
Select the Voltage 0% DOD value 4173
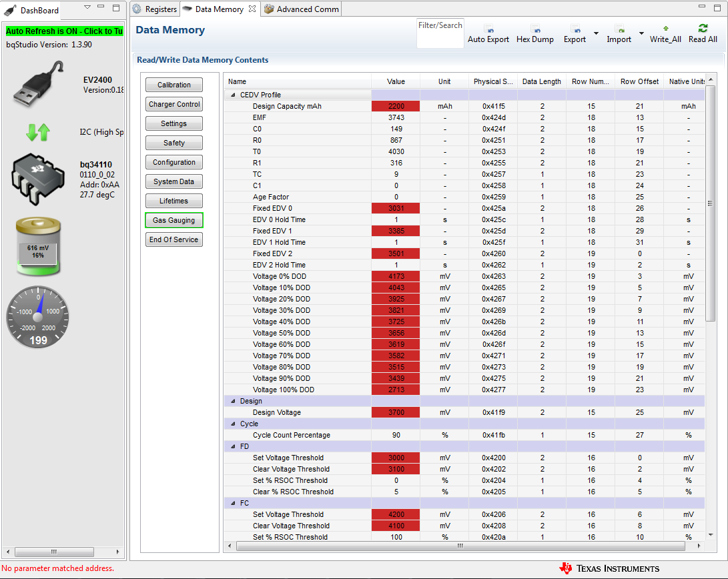point(396,277)
